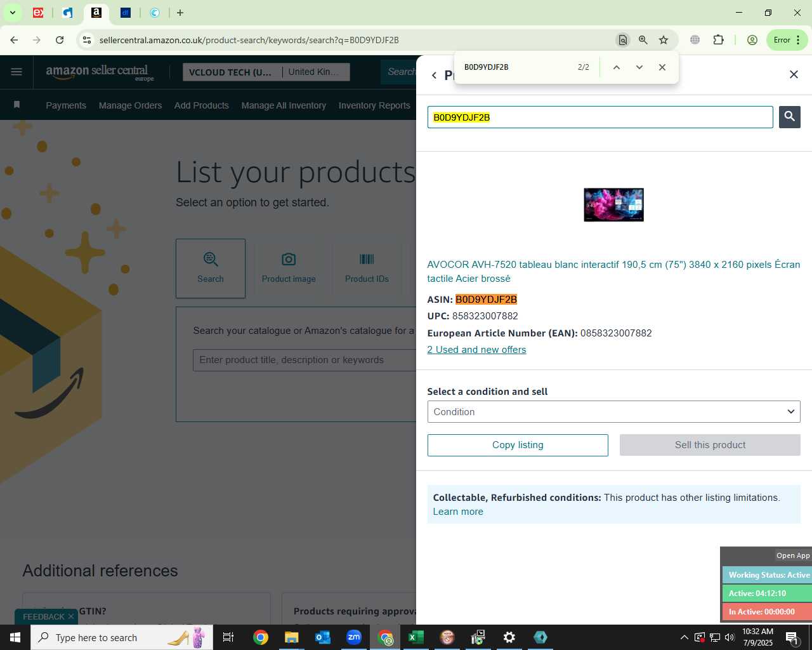
Task: Click the Copy listing button
Action: (518, 445)
